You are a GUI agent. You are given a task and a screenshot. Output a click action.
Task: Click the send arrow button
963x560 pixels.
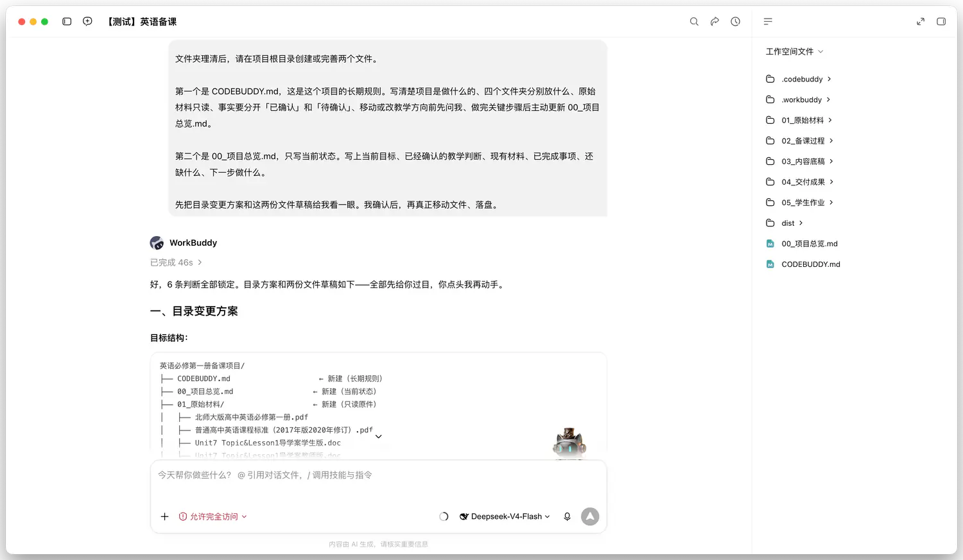pyautogui.click(x=590, y=516)
